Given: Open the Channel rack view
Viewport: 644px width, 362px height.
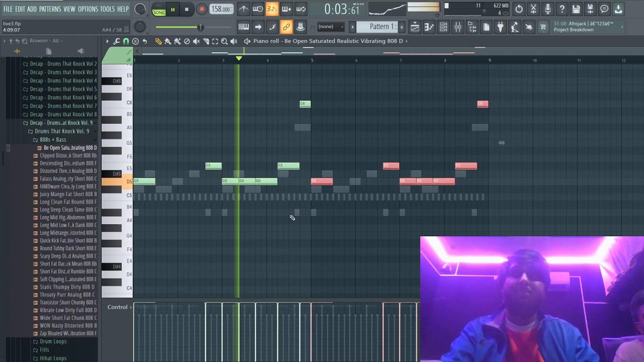Looking at the screenshot, I should [x=443, y=27].
